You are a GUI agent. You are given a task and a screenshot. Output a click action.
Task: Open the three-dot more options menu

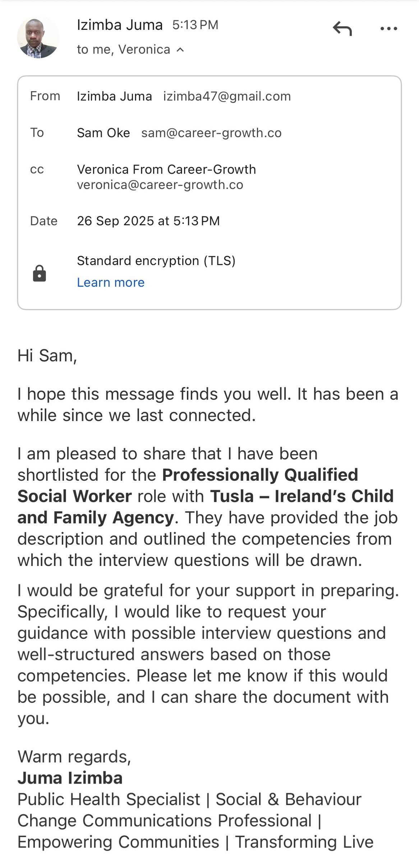click(388, 28)
